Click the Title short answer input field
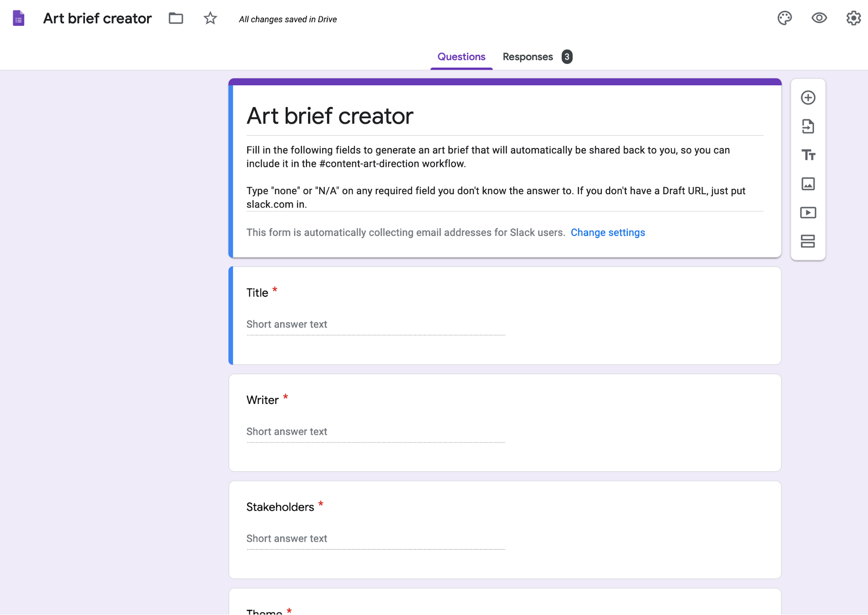Viewport: 868px width, 615px height. (375, 324)
